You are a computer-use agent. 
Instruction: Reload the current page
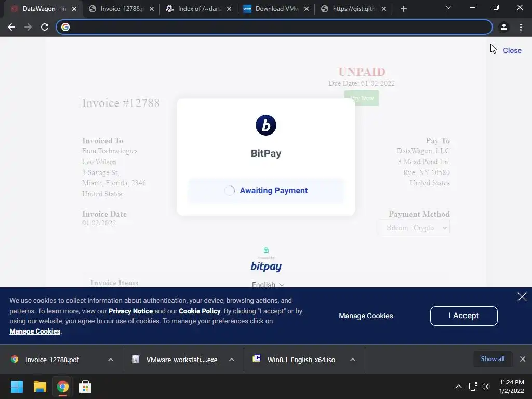(x=45, y=27)
